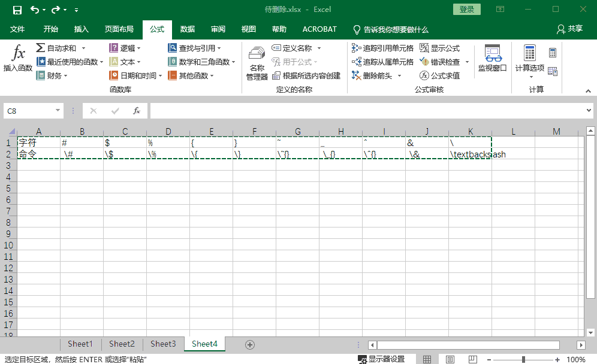Screen dimensions: 597x364
Task: Toggle 显示公式 to show formulas
Action: [424, 47]
